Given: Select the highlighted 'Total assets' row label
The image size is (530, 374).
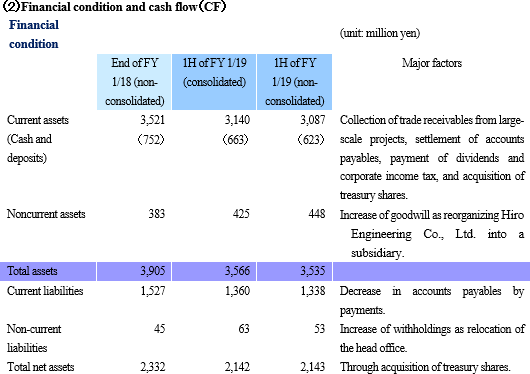Looking at the screenshot, I should (32, 271).
